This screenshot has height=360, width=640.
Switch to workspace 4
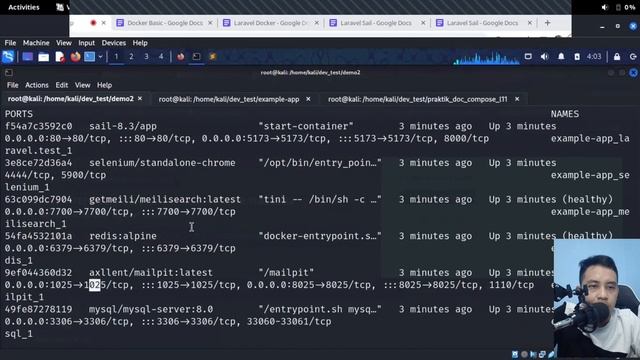point(161,57)
